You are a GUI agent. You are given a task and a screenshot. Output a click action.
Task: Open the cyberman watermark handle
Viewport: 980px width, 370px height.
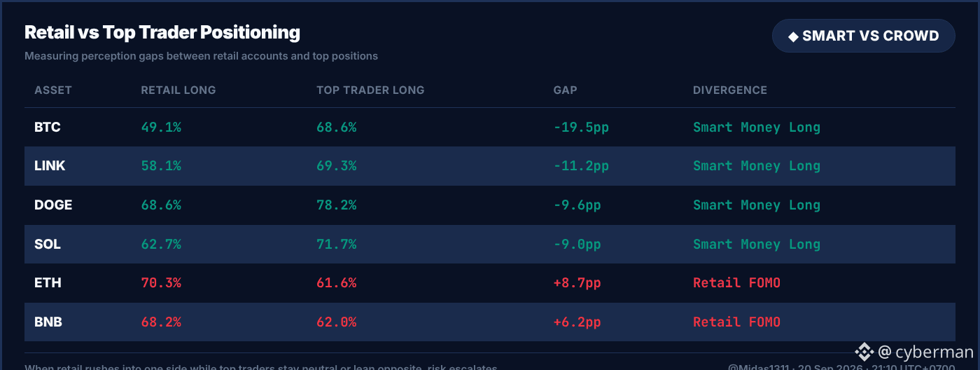(x=925, y=352)
